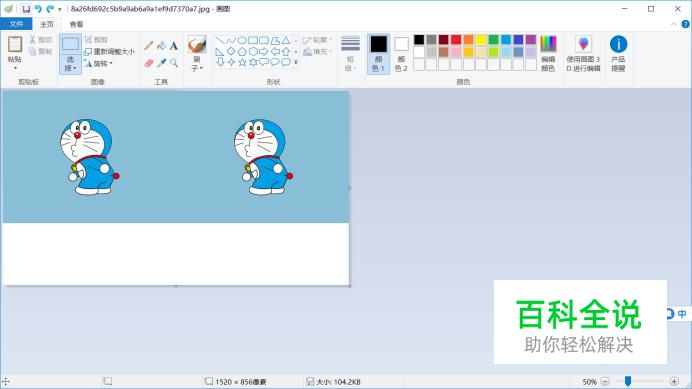This screenshot has height=389, width=692.
Task: Open 编辑颜色 (Edit colors)
Action: tap(548, 54)
